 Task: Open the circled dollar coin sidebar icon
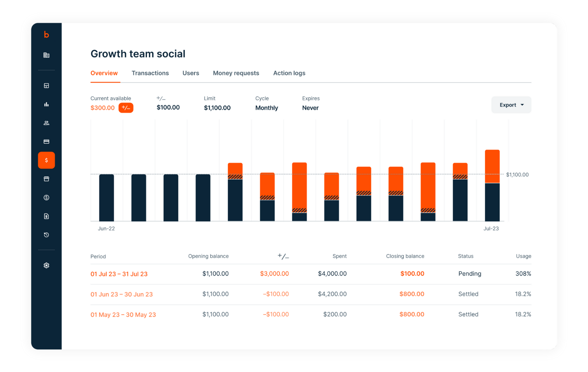(46, 197)
